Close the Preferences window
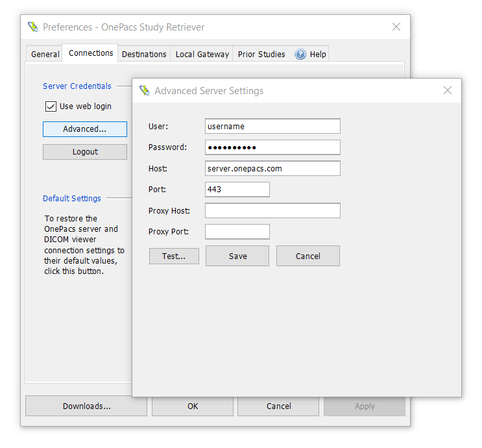Screen dimensions: 482x448 point(396,27)
